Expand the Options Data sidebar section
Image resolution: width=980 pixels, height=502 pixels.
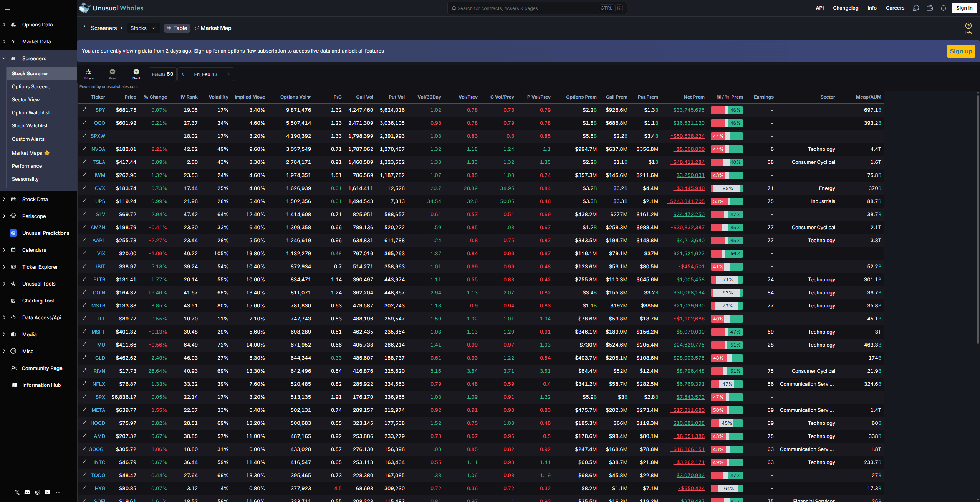tap(37, 25)
